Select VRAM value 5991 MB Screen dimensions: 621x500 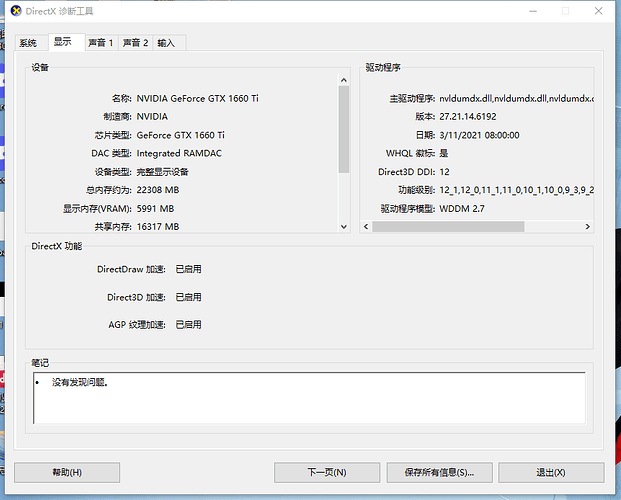[155, 208]
